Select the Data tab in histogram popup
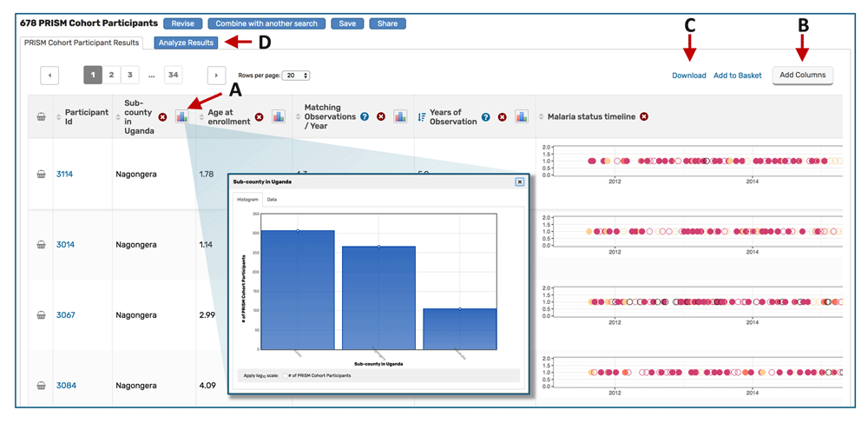The image size is (868, 423). click(x=272, y=200)
